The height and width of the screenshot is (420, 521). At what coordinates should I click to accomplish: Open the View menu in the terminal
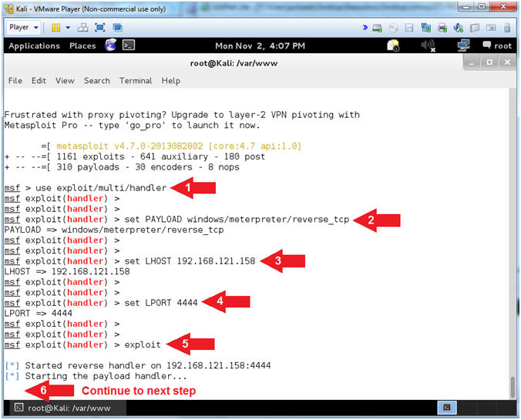coord(65,81)
